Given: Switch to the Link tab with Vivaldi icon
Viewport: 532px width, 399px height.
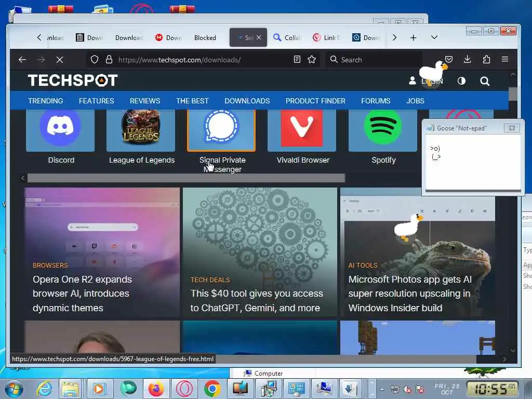Looking at the screenshot, I should [327, 37].
